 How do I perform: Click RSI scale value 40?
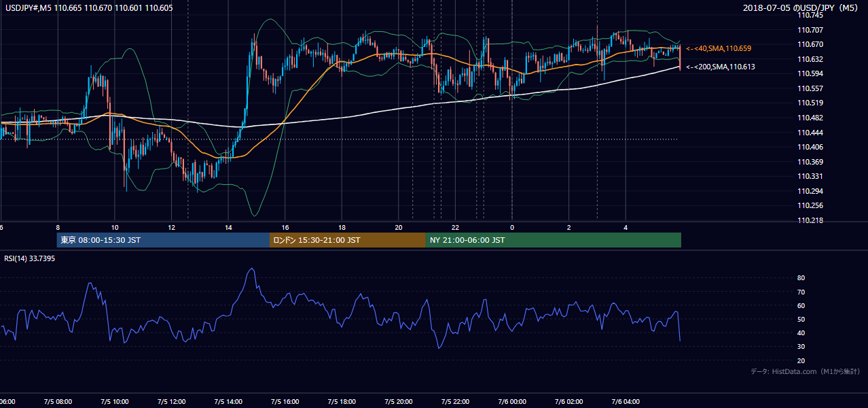coord(801,333)
